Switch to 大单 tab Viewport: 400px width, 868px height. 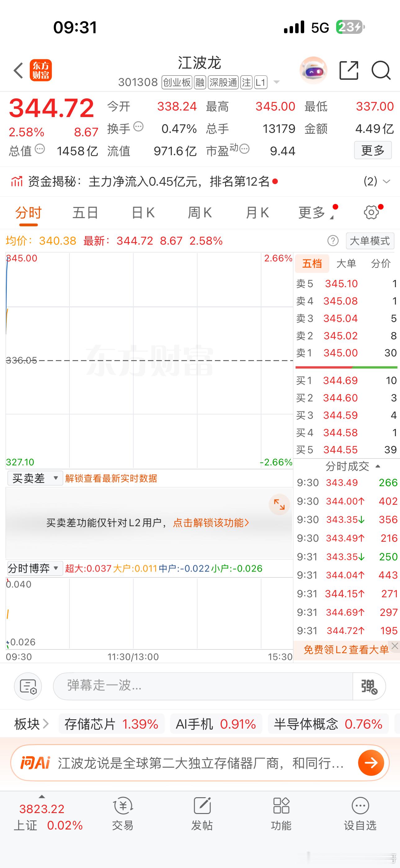(x=346, y=264)
